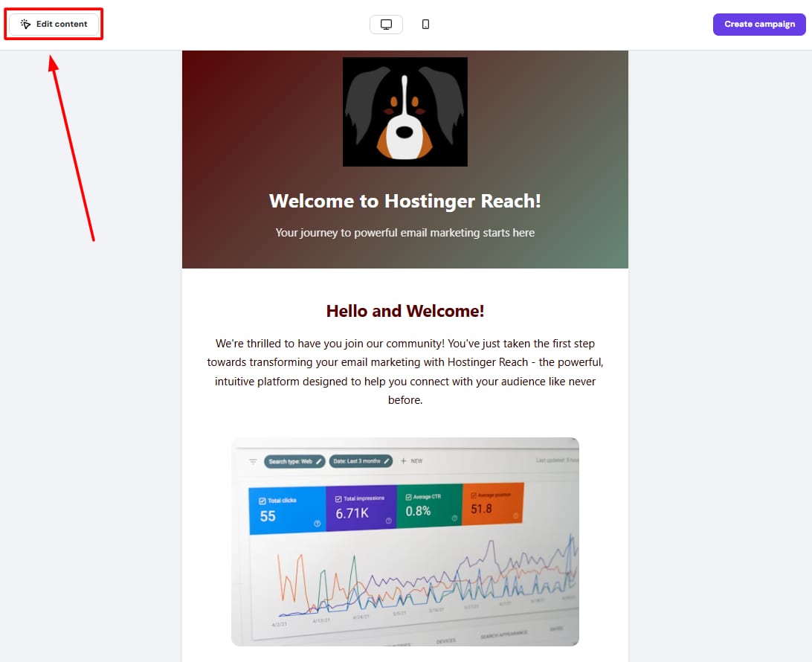Click the Create campaign button

pos(759,24)
